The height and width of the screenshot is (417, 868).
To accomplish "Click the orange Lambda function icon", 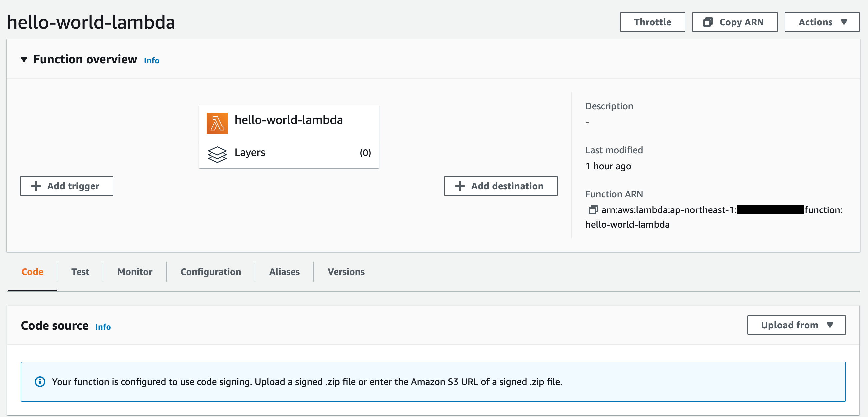I will 217,123.
